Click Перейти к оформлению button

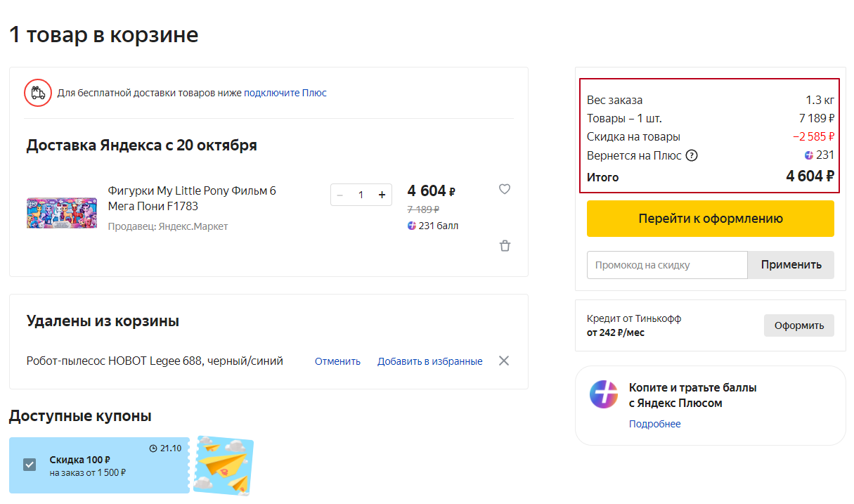tap(710, 219)
